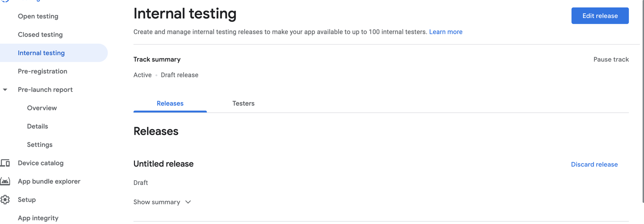
Task: Expand the Show summary chevron
Action: [x=188, y=202]
